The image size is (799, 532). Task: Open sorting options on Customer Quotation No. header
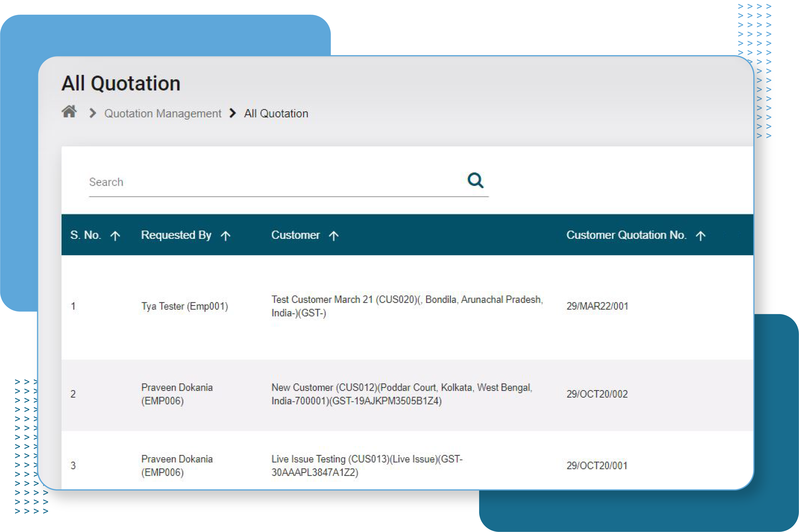[x=701, y=235]
